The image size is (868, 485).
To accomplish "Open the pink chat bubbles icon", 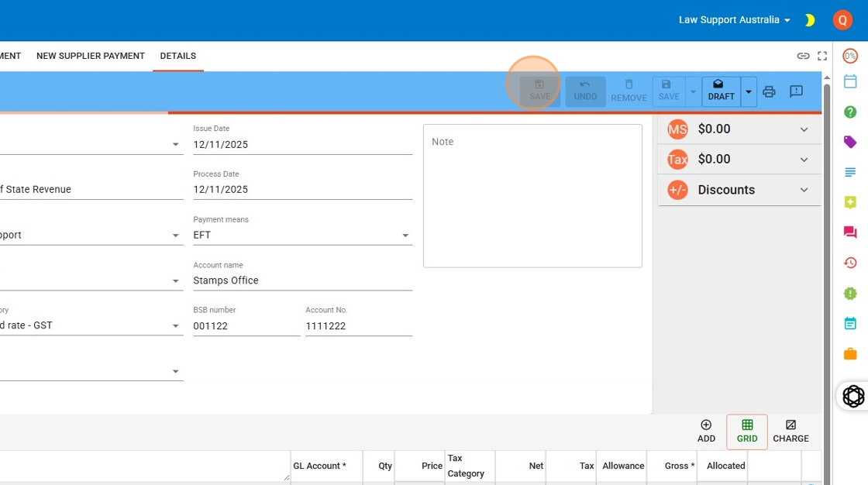I will coord(850,232).
